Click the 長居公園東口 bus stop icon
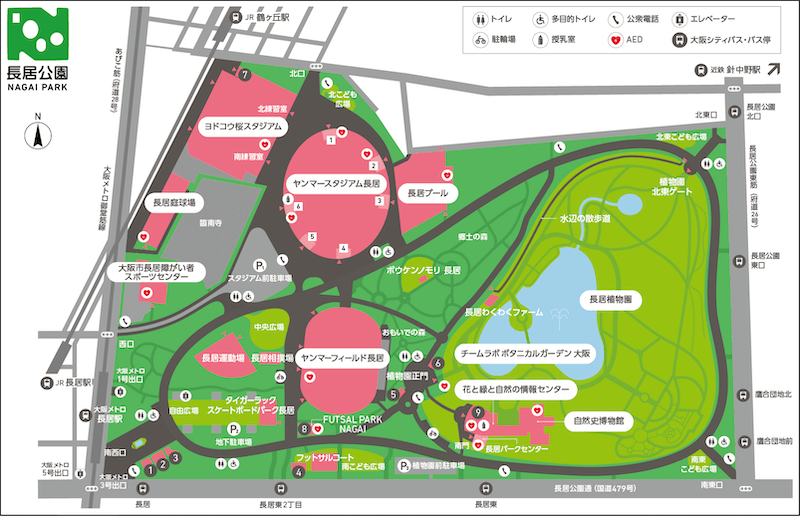 pyautogui.click(x=739, y=261)
